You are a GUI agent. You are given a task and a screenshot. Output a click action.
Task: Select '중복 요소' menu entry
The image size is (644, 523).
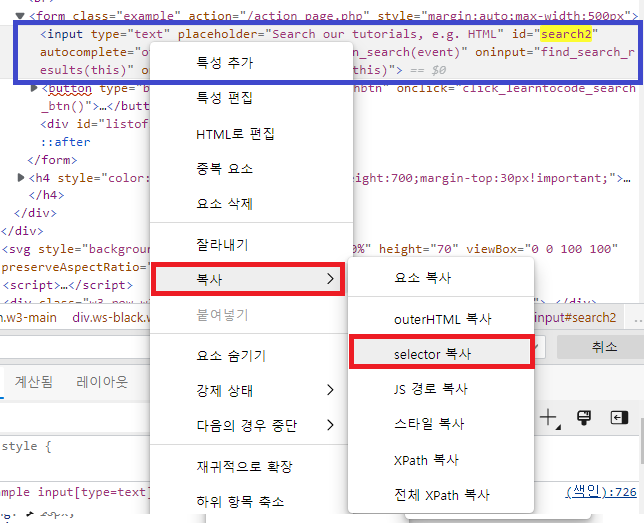point(251,168)
